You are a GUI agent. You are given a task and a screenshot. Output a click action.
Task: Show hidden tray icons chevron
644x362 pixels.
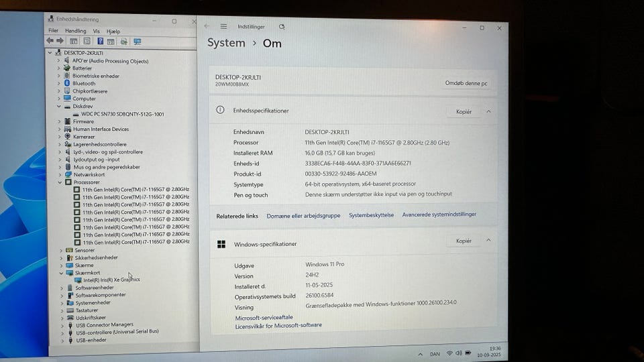point(420,354)
